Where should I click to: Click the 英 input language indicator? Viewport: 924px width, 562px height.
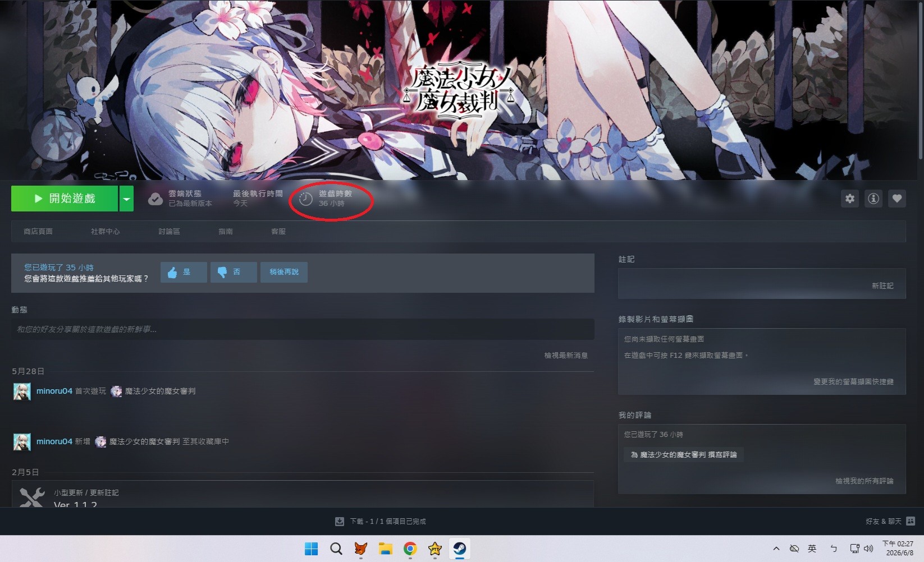pos(812,549)
